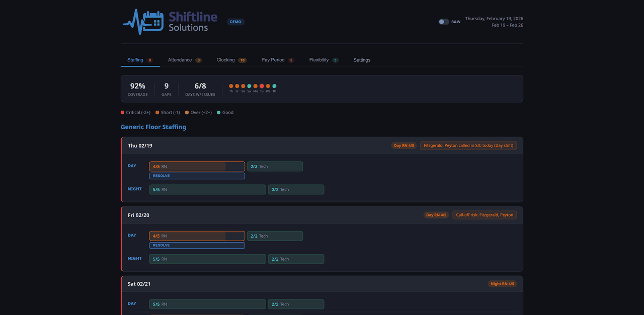
Task: Click the NIGHT shift label in Fri 02/20
Action: pyautogui.click(x=135, y=258)
